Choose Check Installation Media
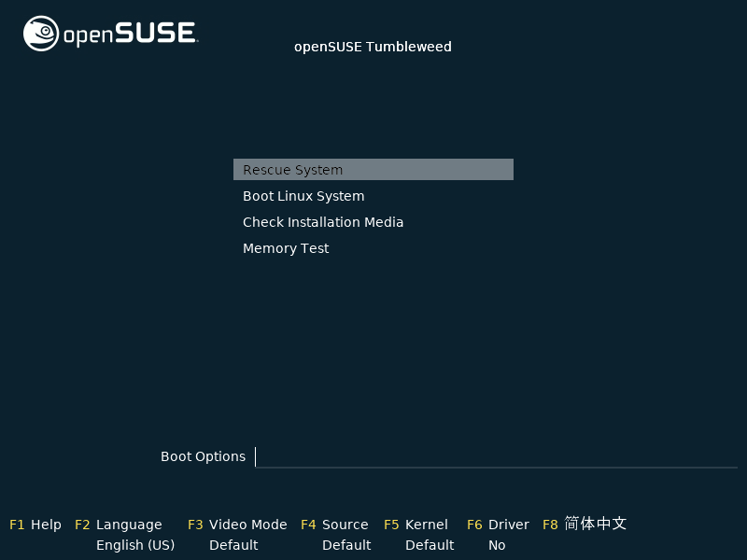The width and height of the screenshot is (747, 560). click(x=323, y=221)
